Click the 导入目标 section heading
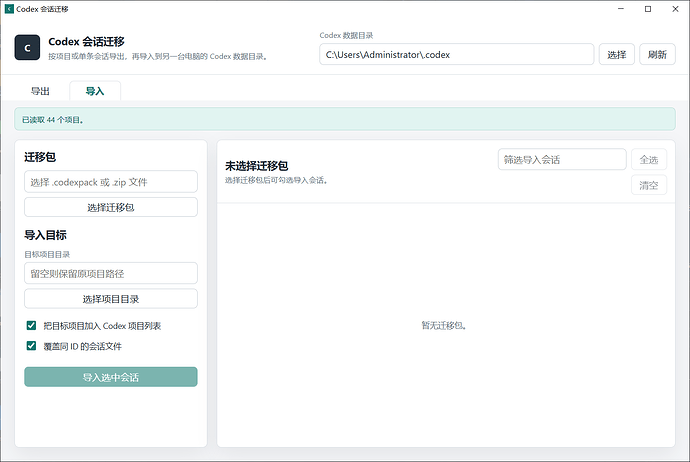This screenshot has width=690, height=462. (x=45, y=235)
